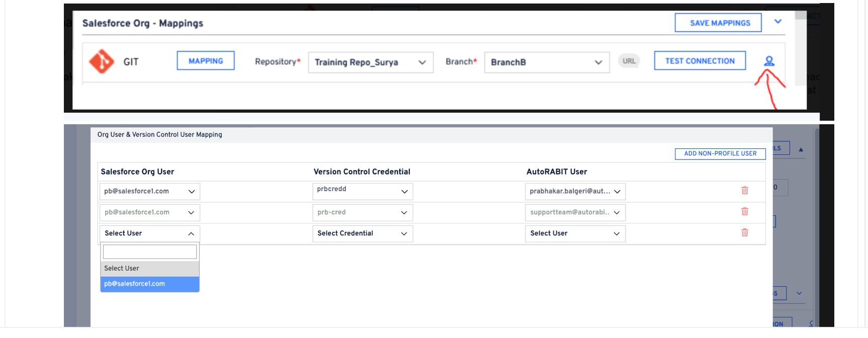Open the supportteam AutoRABIT user dropdown
The width and height of the screenshot is (868, 338).
coord(575,213)
